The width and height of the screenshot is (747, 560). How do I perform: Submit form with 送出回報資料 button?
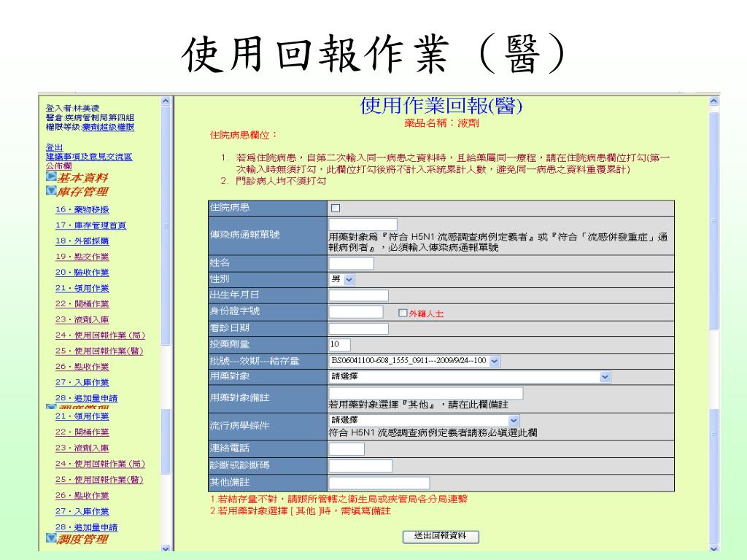[441, 536]
